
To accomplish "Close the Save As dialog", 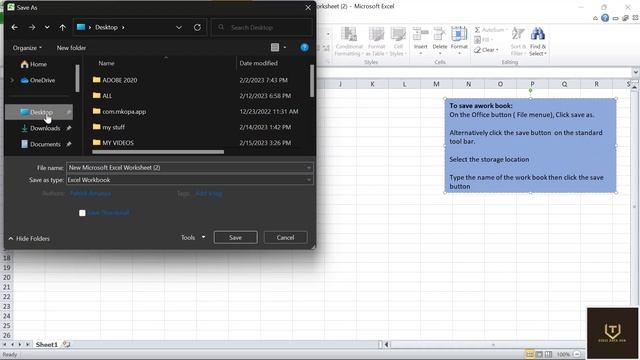I will click(x=308, y=7).
